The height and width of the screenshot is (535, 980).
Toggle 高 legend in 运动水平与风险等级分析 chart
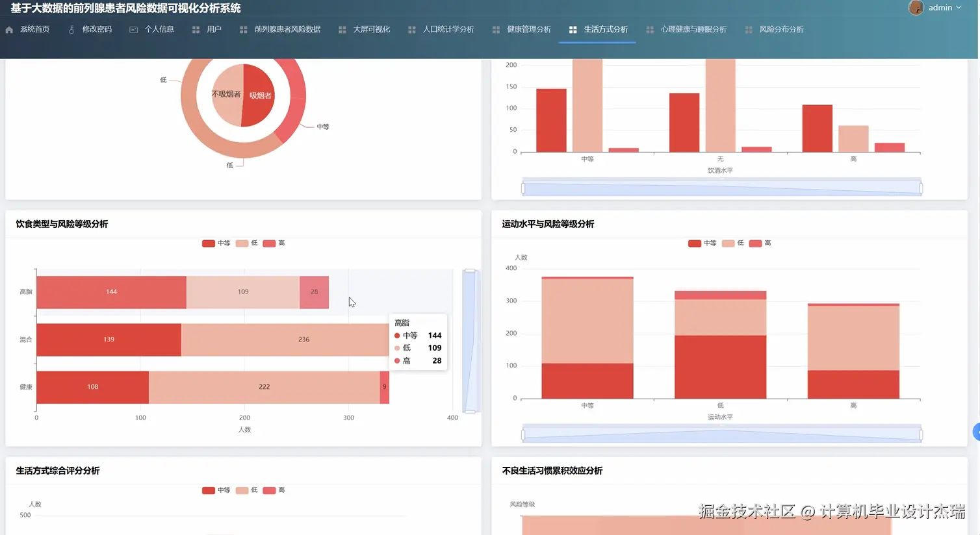[x=760, y=243]
